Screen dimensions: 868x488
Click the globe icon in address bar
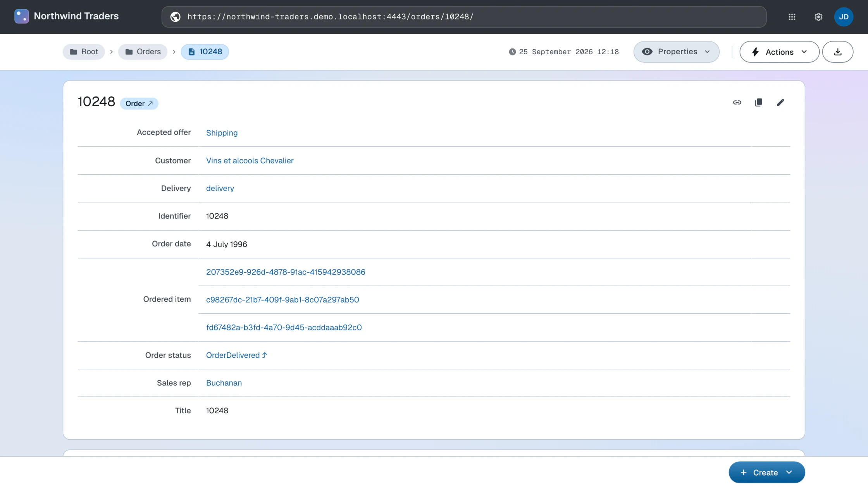pyautogui.click(x=175, y=17)
